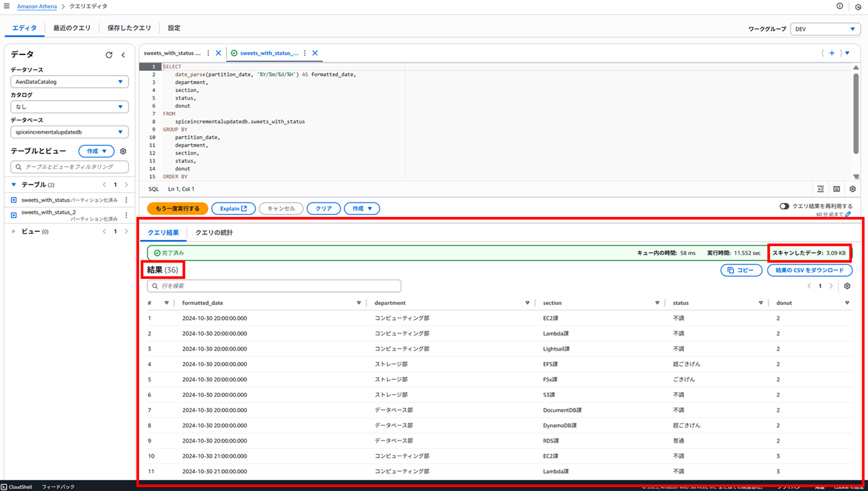868x491 pixels.
Task: Open tables and views settings gear
Action: [123, 151]
